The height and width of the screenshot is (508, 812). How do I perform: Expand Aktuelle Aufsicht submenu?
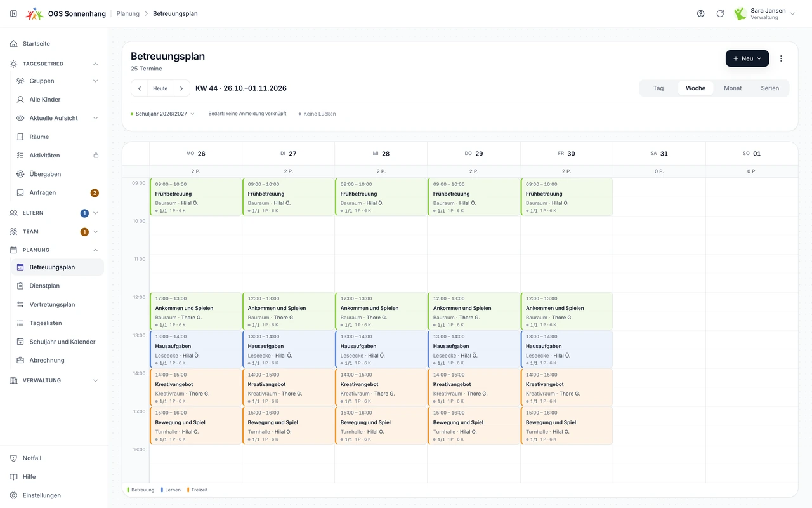coord(96,118)
